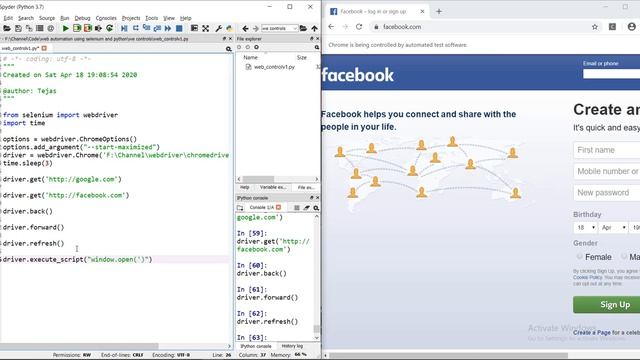Screen dimensions: 640x360
Task: Save all files in Spyder toolbar
Action: tap(29, 29)
